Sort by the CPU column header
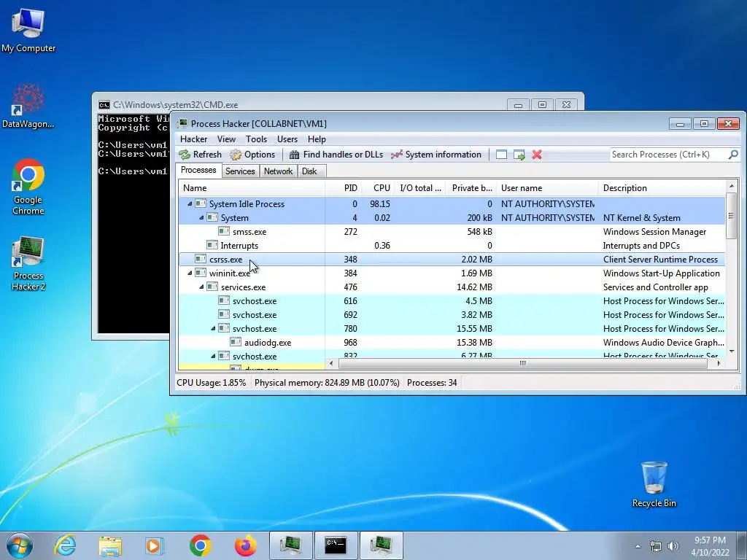 [x=378, y=188]
